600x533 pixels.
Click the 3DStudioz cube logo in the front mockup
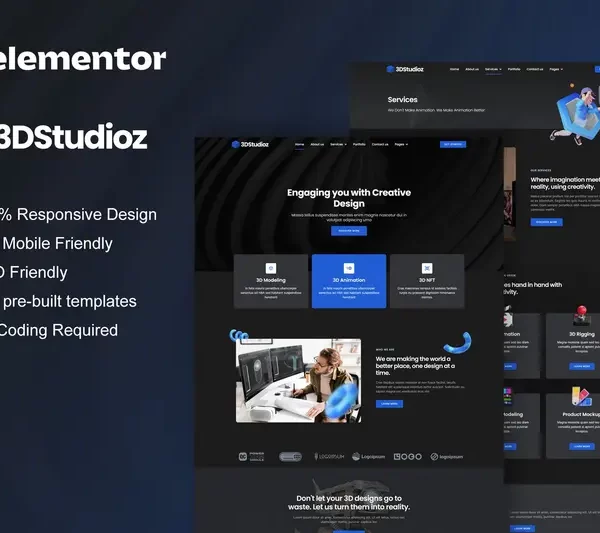(236, 144)
